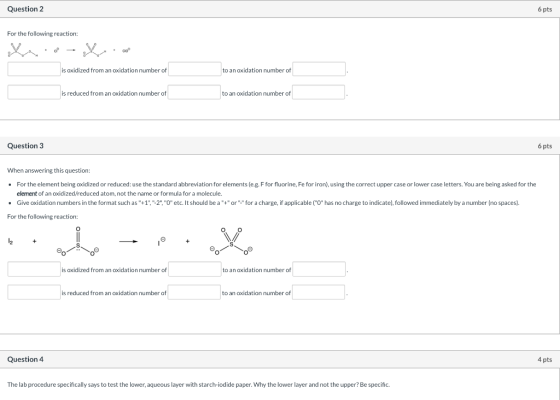This screenshot has width=560, height=400.
Task: Click Question 3 oxidized element input field
Action: pos(34,269)
